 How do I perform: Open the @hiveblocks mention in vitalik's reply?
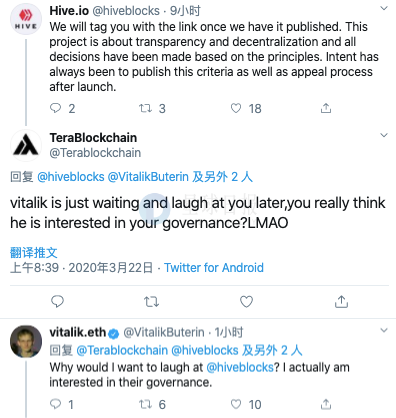[x=240, y=367]
